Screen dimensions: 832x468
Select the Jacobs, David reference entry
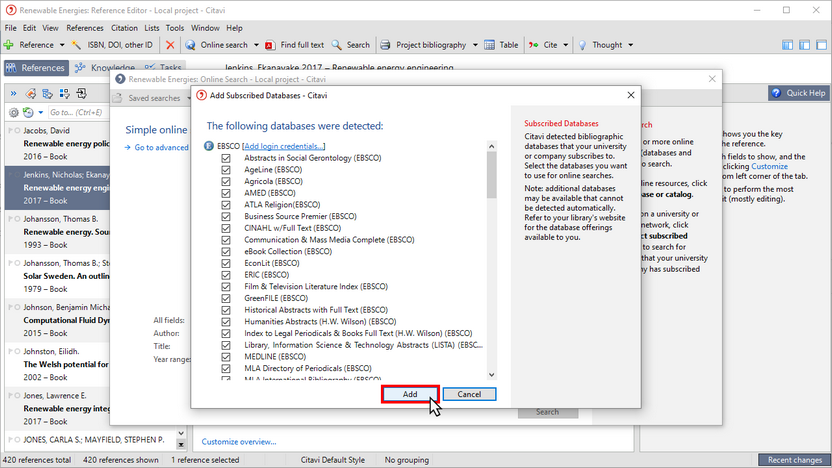coord(58,144)
